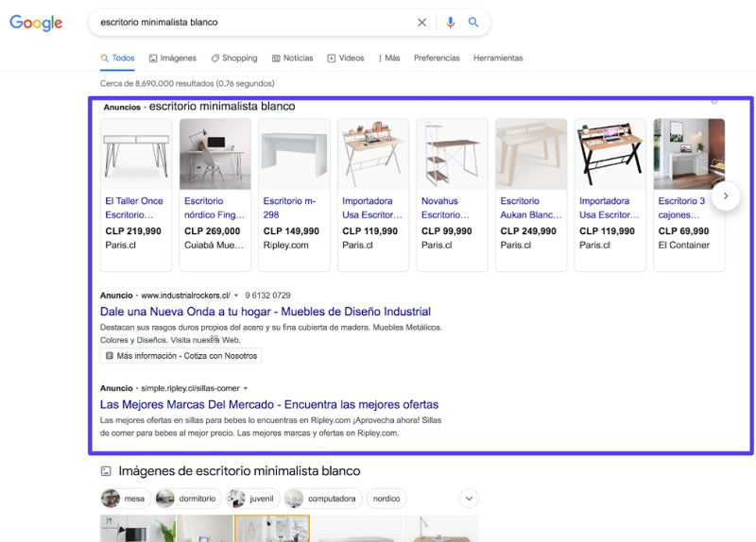Expand more image filter chips with chevron
The image size is (756, 542).
(469, 499)
